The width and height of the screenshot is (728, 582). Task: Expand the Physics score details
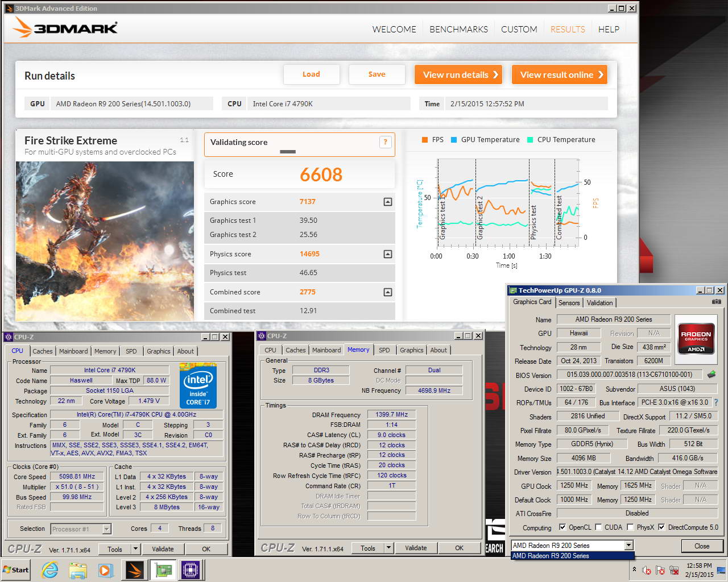click(x=387, y=254)
